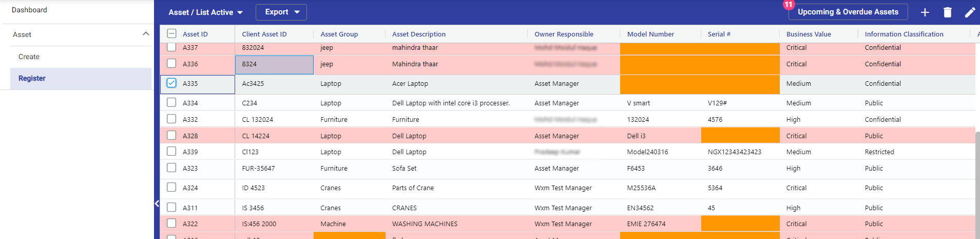Open Dashboard in the sidebar
Image resolution: width=980 pixels, height=239 pixels.
29,10
